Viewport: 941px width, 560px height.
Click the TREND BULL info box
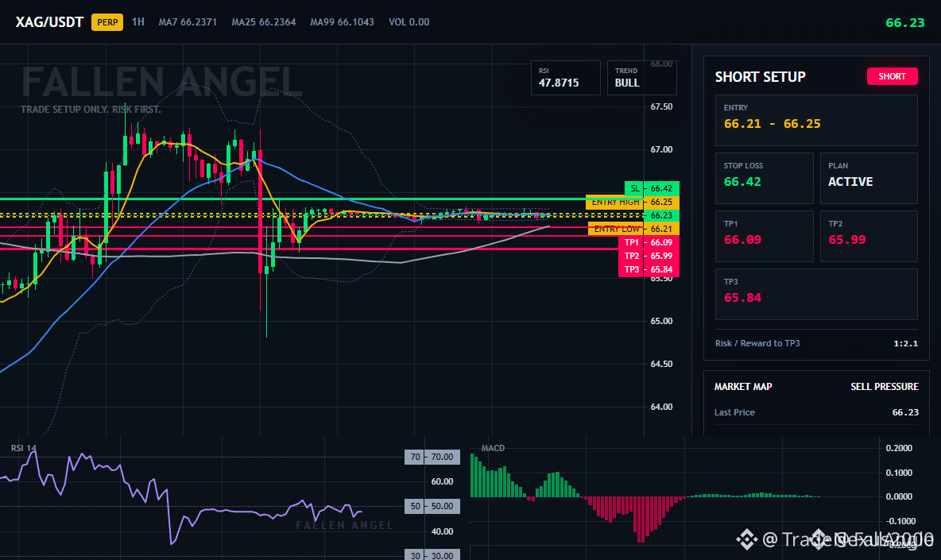click(x=641, y=78)
